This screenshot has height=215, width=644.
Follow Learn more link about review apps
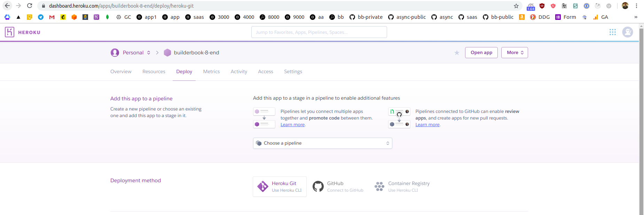click(x=427, y=125)
